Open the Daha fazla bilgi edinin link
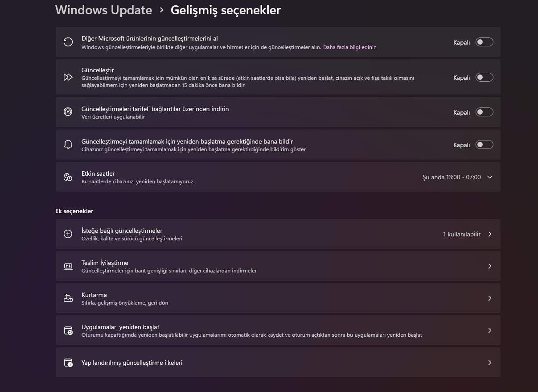 pyautogui.click(x=350, y=47)
